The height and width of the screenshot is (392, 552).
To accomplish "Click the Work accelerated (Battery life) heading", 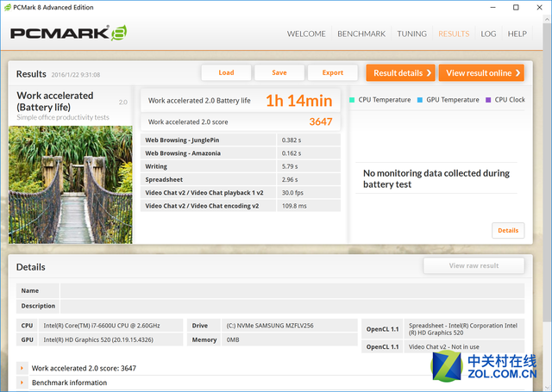I will pos(55,102).
